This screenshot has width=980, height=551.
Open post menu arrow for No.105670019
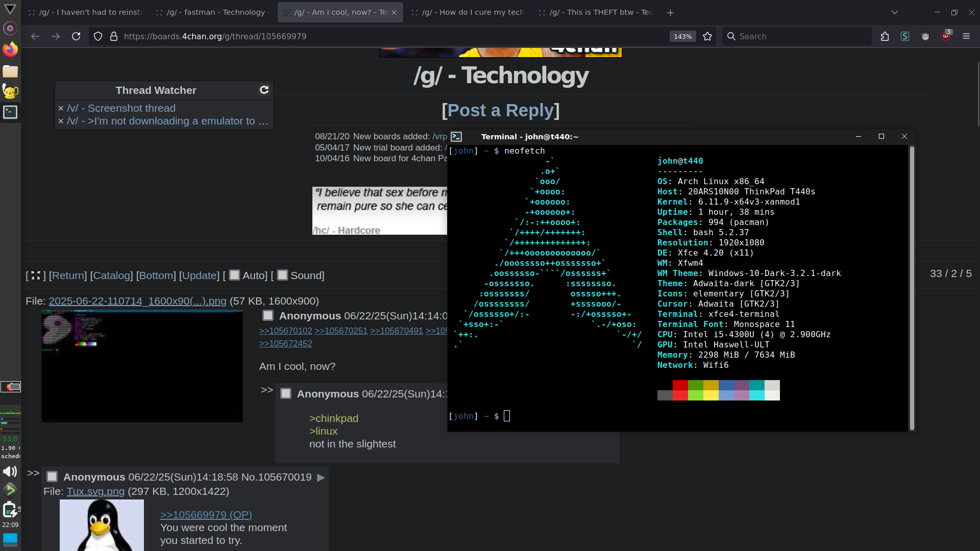pos(321,478)
